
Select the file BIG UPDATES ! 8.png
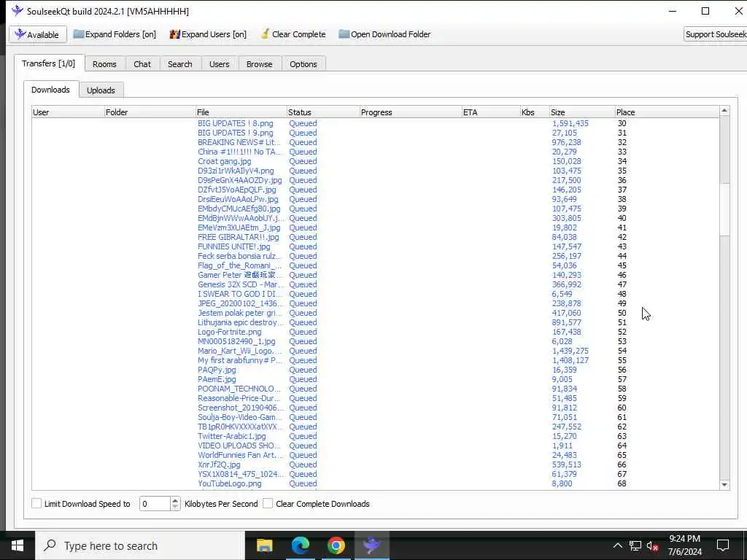pos(236,123)
